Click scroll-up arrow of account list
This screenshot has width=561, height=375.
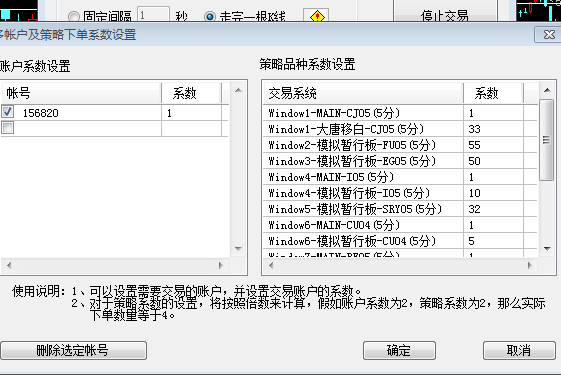(x=238, y=90)
